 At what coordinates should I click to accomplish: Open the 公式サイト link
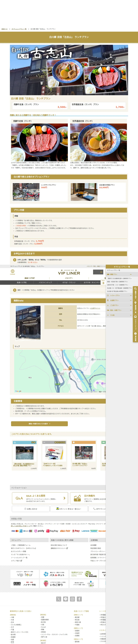95,308
